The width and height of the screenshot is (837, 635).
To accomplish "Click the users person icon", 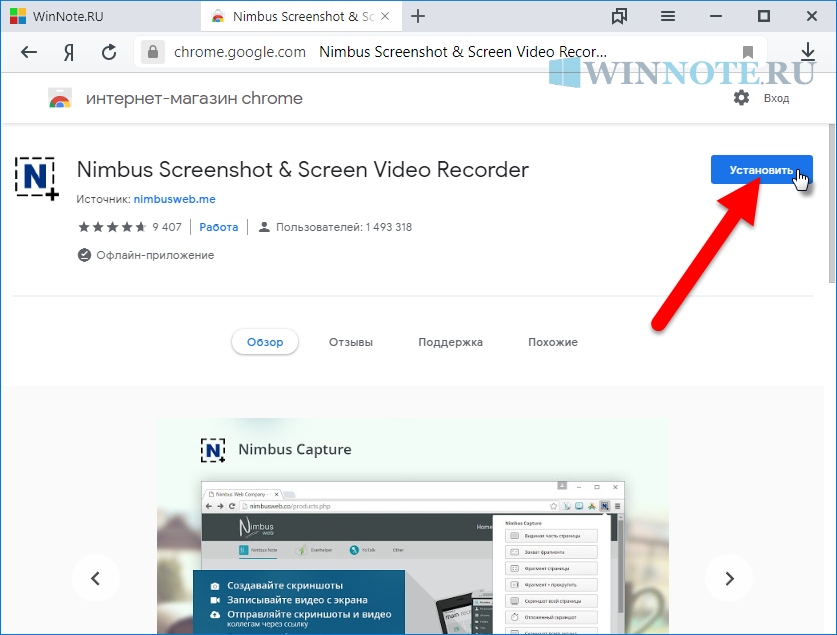I will tap(264, 227).
